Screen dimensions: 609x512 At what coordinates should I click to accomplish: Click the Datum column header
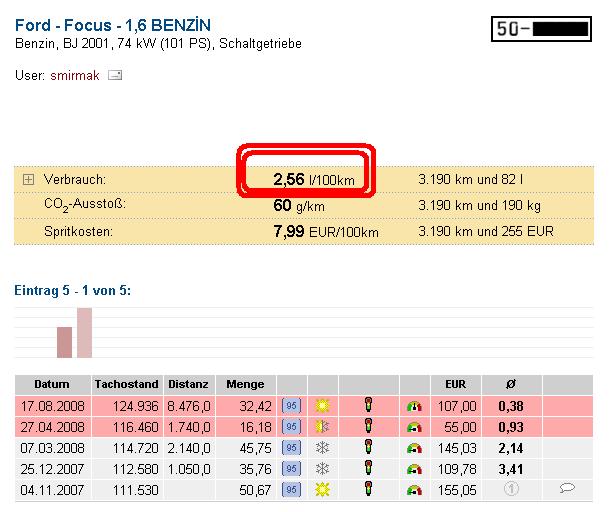pos(52,384)
